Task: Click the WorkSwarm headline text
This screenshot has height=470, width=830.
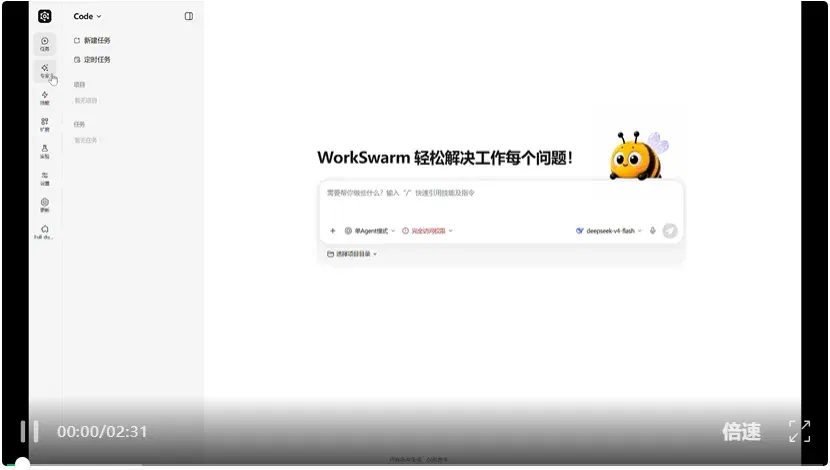Action: (x=445, y=158)
